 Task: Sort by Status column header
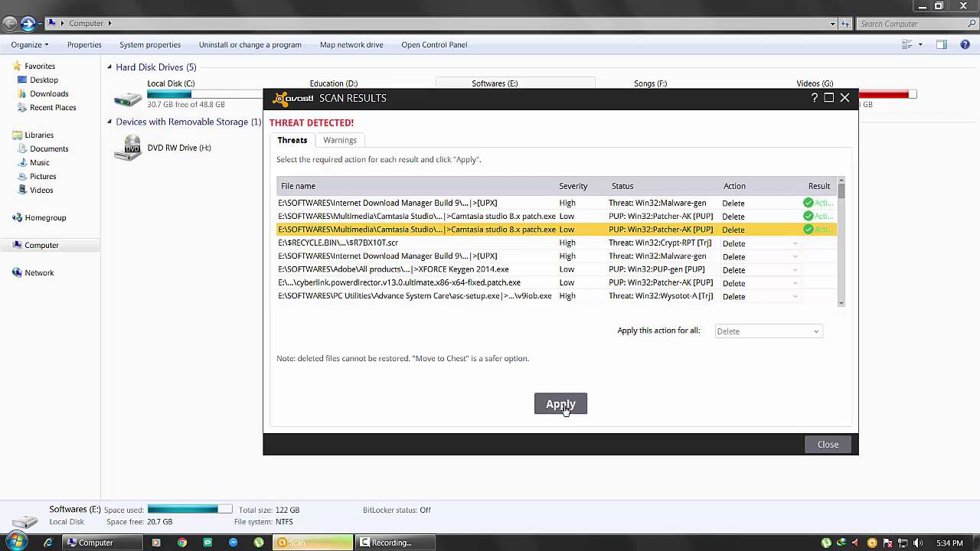pos(622,186)
